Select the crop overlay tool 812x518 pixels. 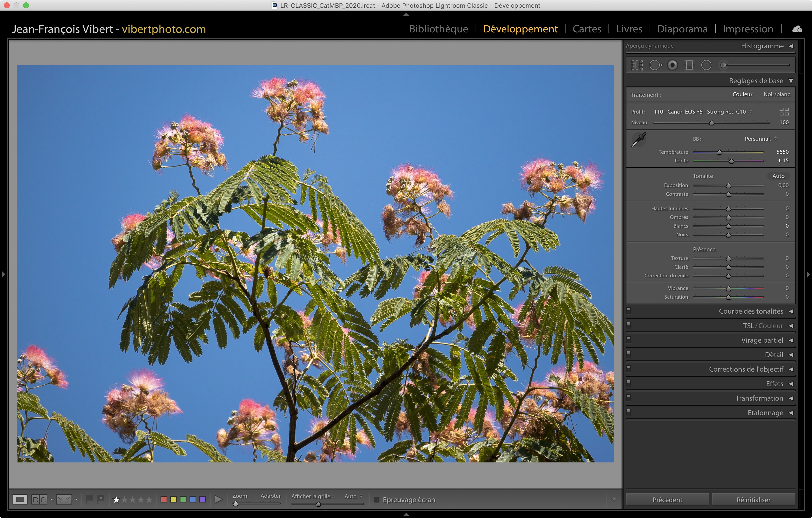tap(637, 65)
